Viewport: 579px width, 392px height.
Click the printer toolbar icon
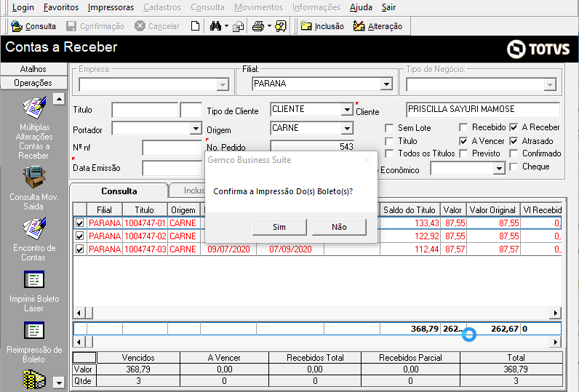tap(258, 26)
